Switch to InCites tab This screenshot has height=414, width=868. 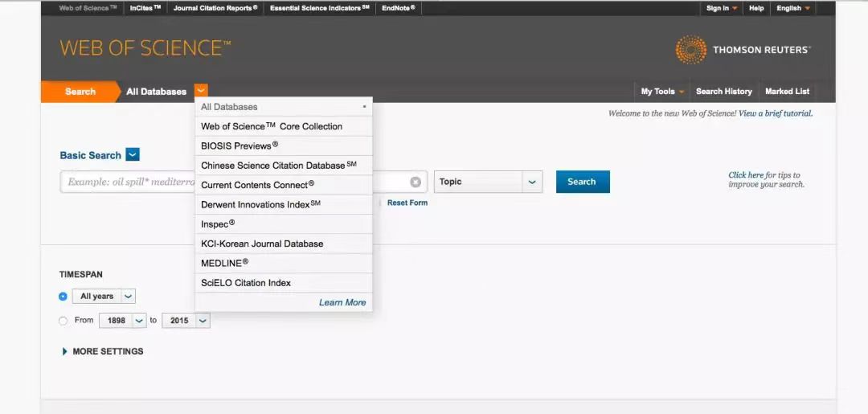click(145, 8)
